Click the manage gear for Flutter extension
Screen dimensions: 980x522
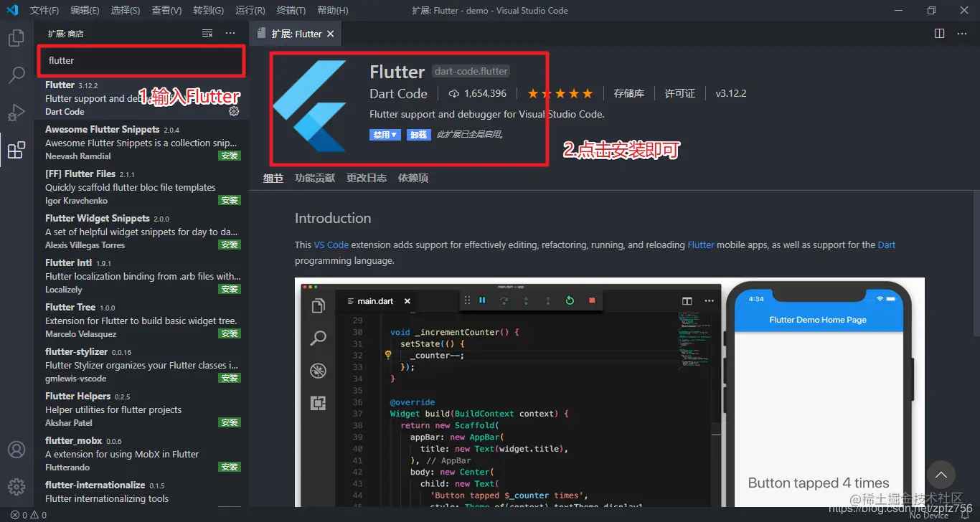click(x=234, y=111)
